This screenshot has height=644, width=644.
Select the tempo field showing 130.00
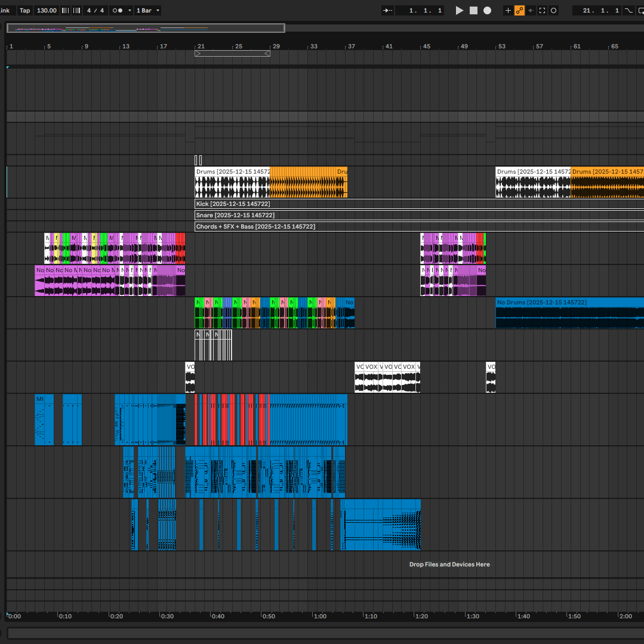(x=47, y=11)
